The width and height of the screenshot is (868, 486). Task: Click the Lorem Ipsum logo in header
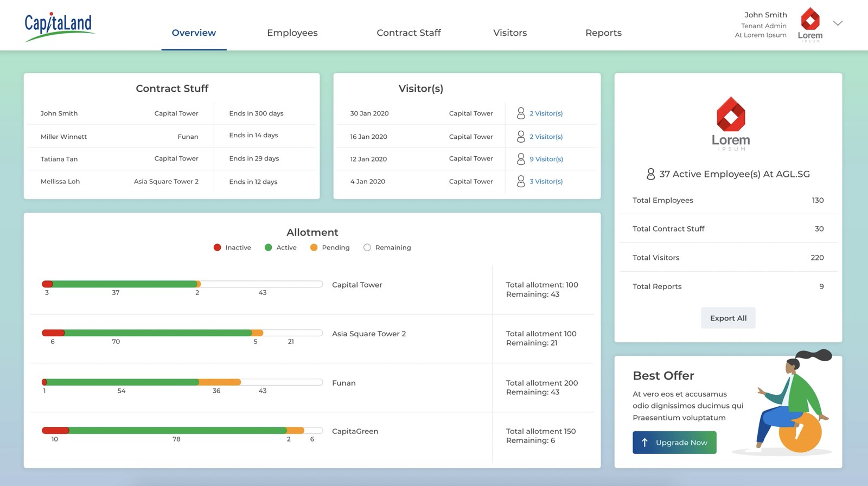point(810,24)
